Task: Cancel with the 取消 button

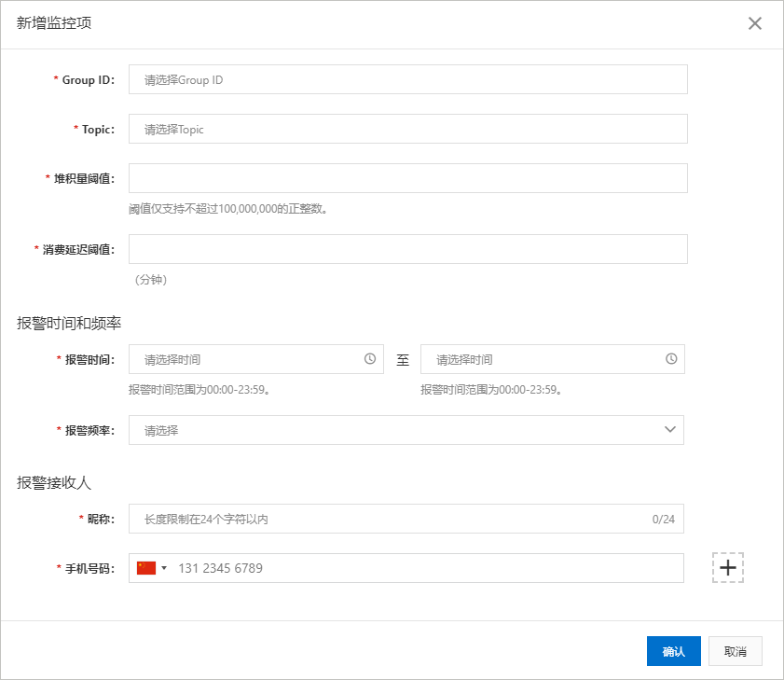Action: (x=735, y=651)
